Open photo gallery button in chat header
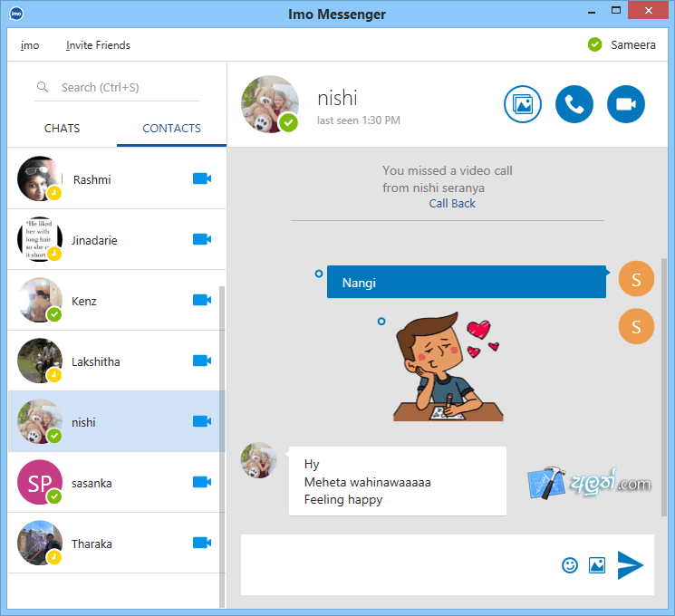This screenshot has width=675, height=616. [523, 104]
